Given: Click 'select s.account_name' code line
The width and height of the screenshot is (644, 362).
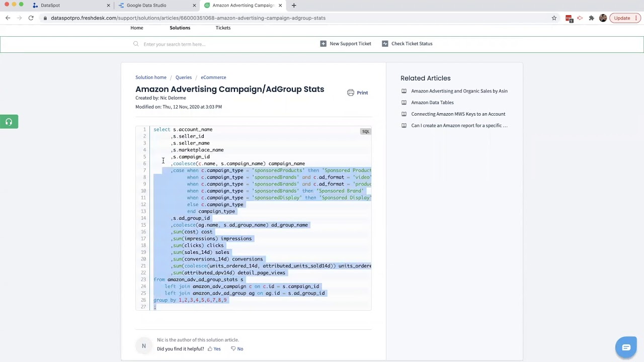Looking at the screenshot, I should coord(183,130).
